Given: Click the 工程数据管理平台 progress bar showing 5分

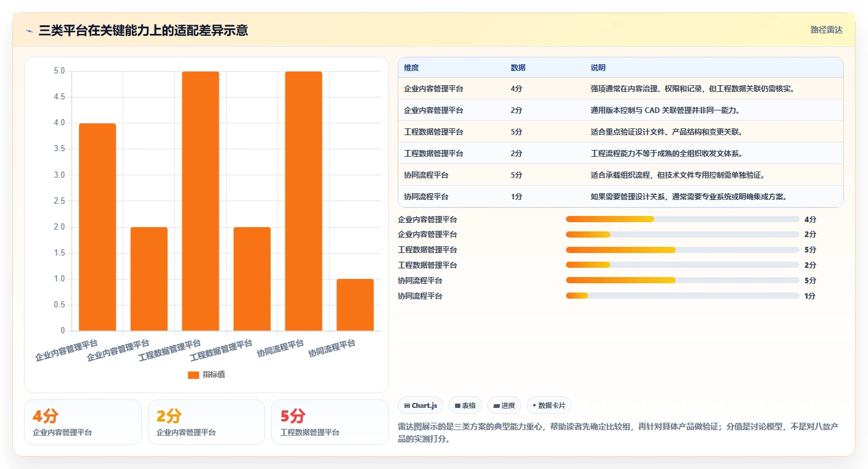Looking at the screenshot, I should coord(682,250).
